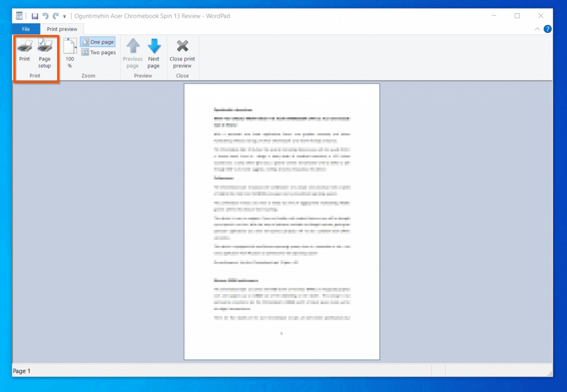Image resolution: width=567 pixels, height=392 pixels.
Task: Go to Next page
Action: 154,53
